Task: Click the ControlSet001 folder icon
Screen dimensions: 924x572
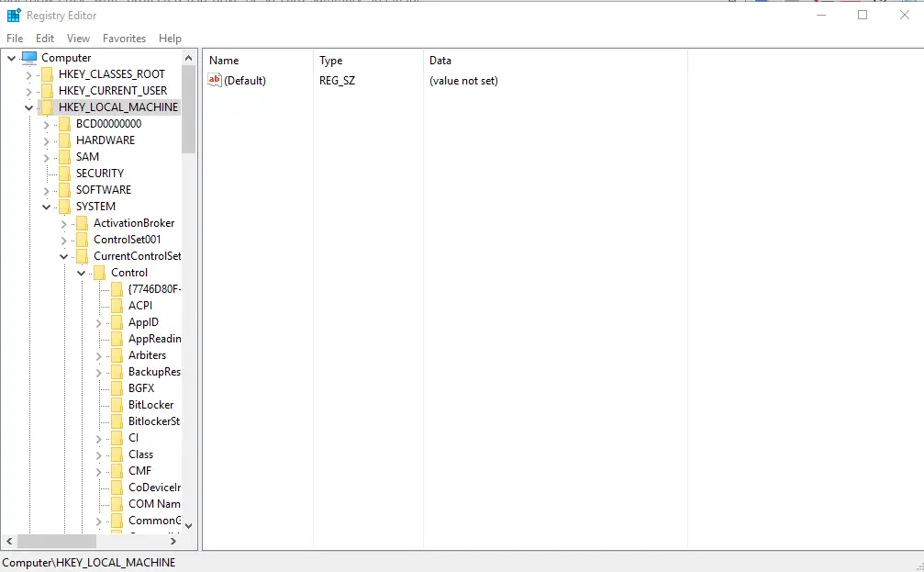Action: [x=83, y=240]
